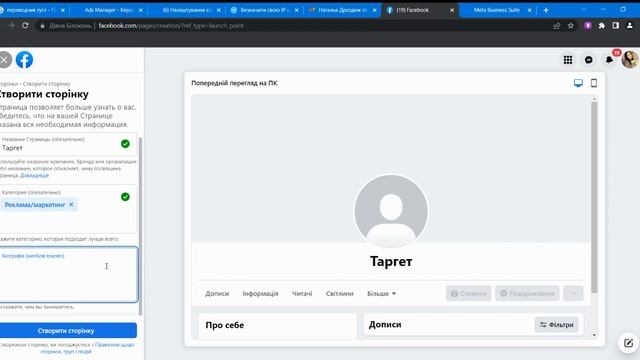Click the purple extension icon
Screen dimensions: 640x360
588,26
